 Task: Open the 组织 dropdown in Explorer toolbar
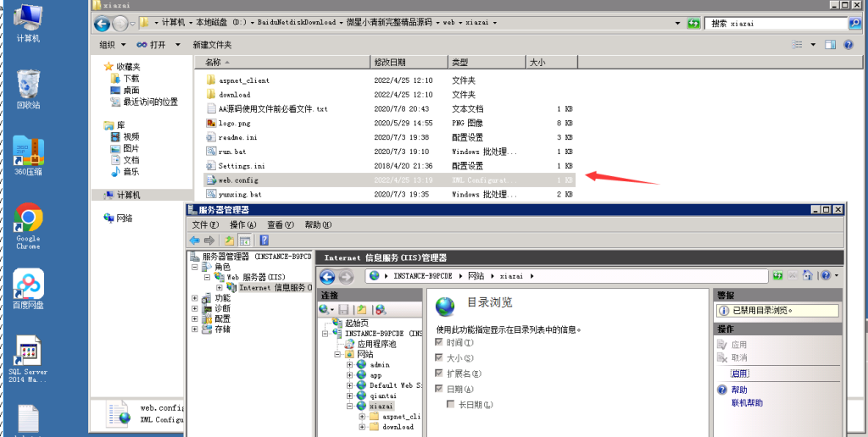coord(113,45)
